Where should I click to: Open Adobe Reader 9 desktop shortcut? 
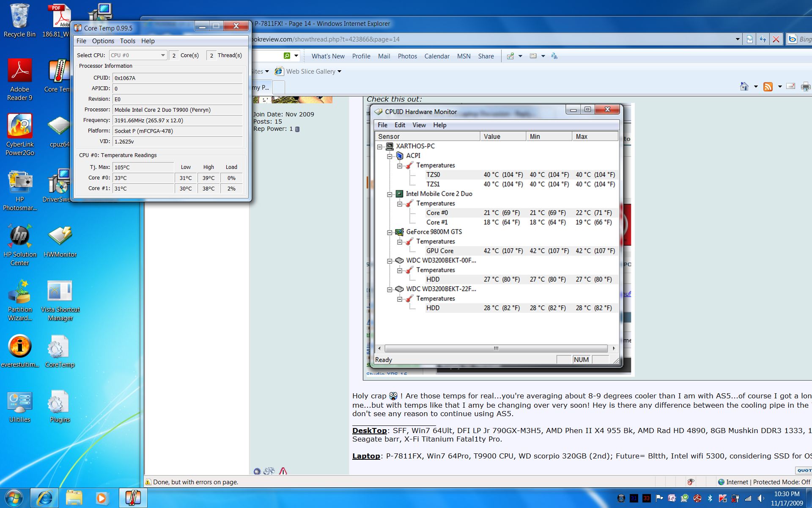[19, 80]
